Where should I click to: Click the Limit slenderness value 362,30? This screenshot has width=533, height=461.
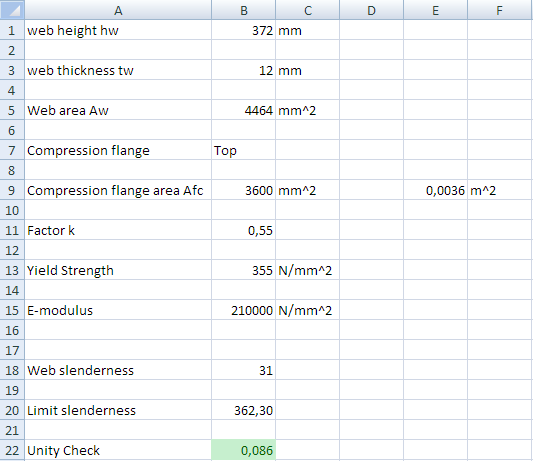(243, 410)
